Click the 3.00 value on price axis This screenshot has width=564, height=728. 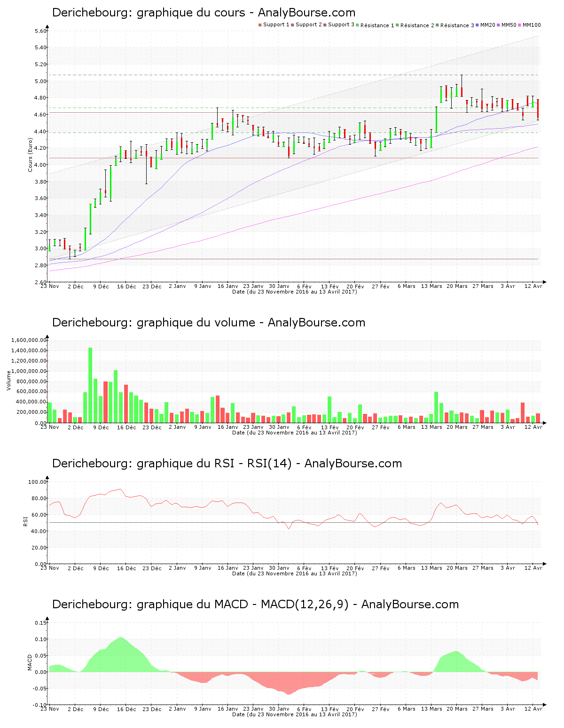(x=41, y=249)
